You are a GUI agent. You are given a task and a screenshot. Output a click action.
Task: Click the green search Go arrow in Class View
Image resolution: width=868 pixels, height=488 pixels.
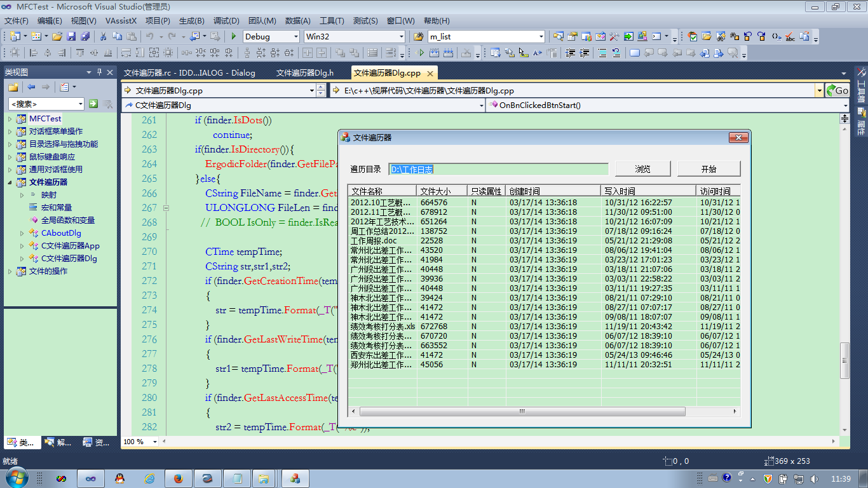click(93, 104)
